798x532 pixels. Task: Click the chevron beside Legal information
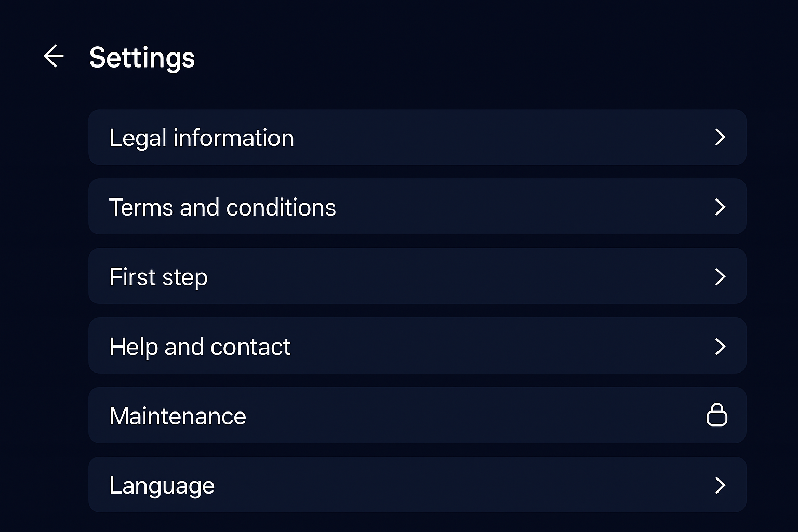pos(720,137)
